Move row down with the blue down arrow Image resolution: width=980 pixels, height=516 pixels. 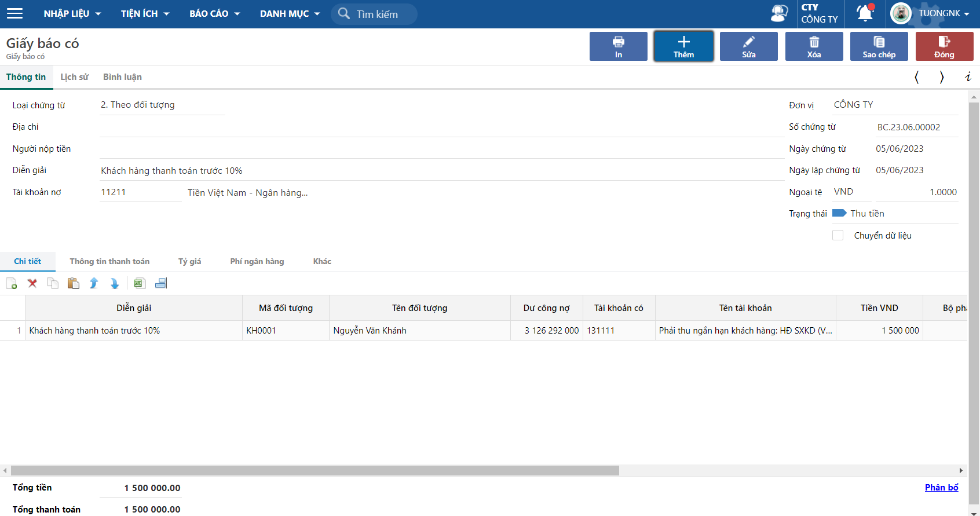point(115,283)
